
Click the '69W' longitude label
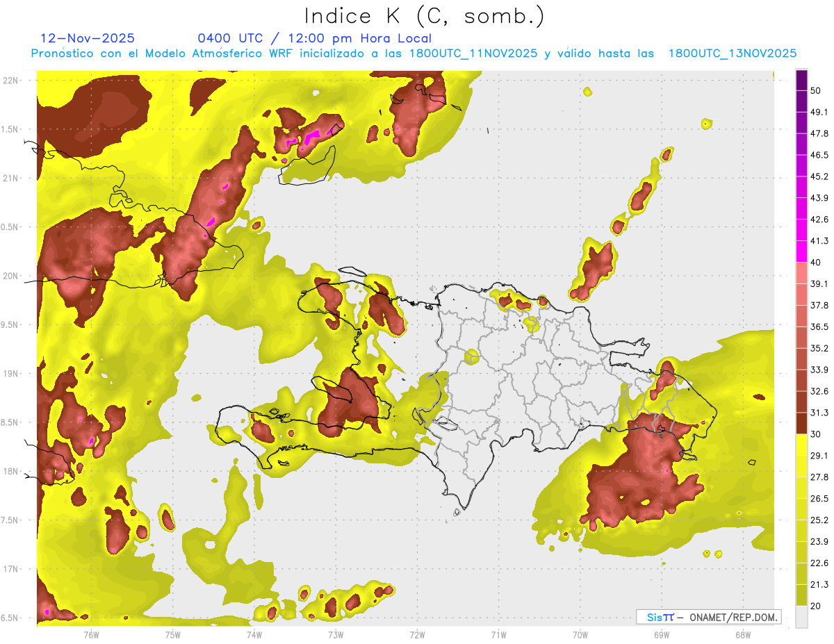(x=662, y=634)
